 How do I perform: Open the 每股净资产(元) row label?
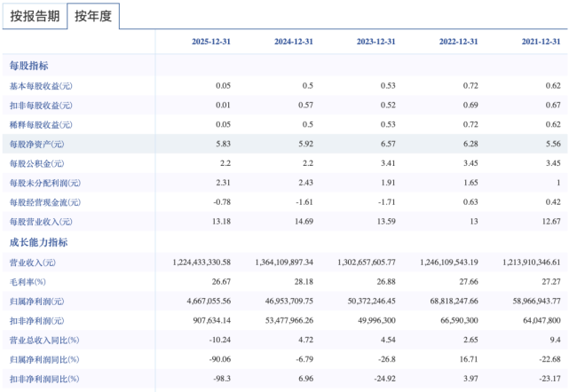[36, 145]
